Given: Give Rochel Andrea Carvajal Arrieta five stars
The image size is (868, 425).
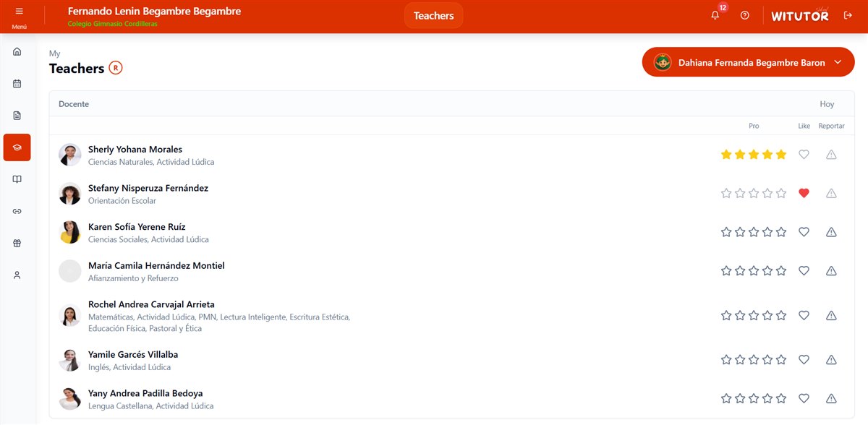Looking at the screenshot, I should coord(781,315).
